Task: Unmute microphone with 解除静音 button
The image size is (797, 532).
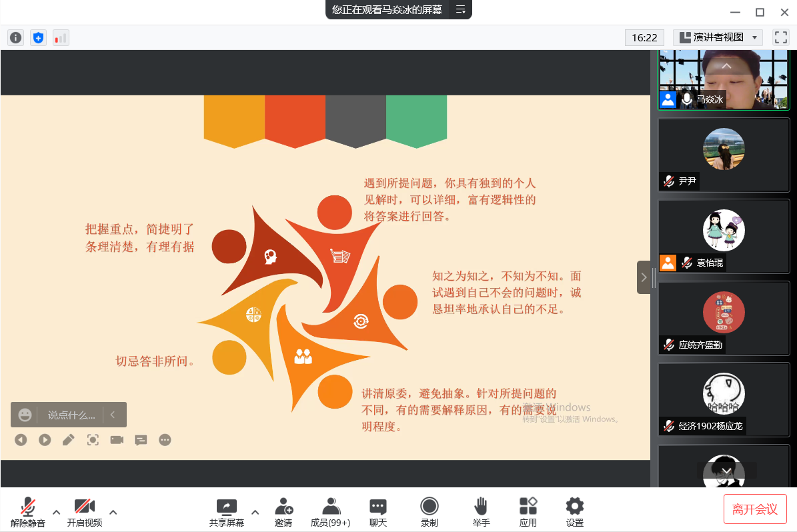Action: pyautogui.click(x=28, y=511)
